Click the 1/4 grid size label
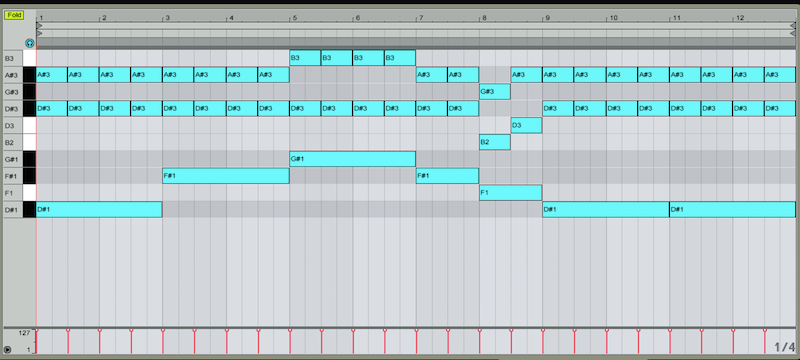Screen dimensions: 800x360 [785, 347]
